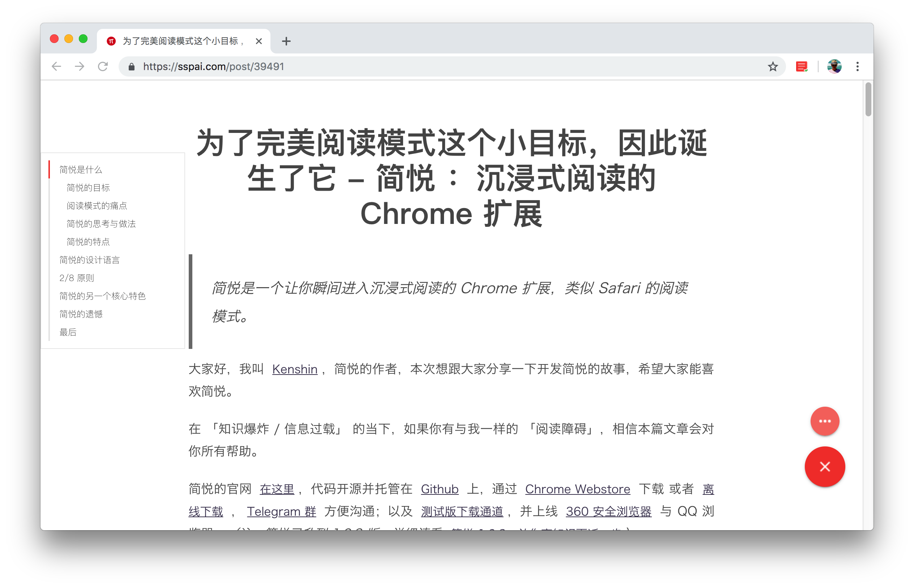Reload the page with refresh icon

coord(103,66)
